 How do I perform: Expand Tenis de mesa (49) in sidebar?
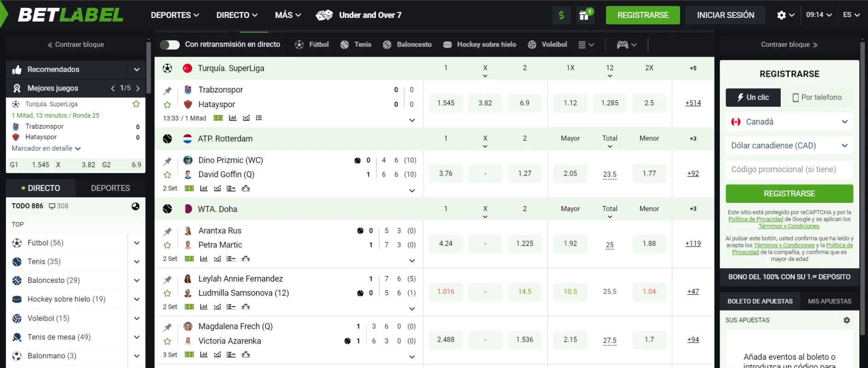137,337
